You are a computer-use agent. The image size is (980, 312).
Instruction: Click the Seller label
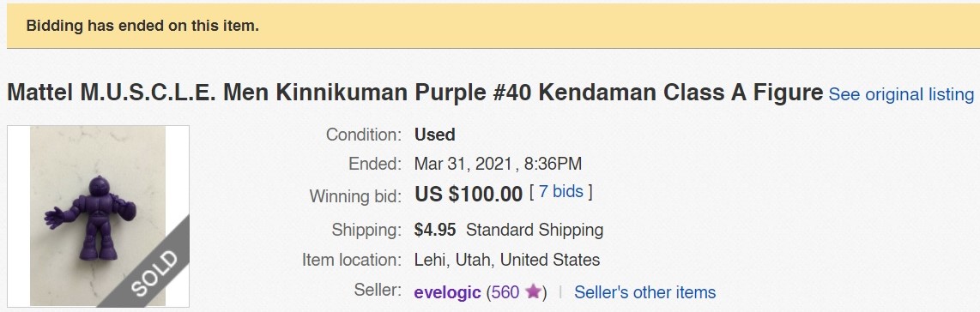(378, 290)
